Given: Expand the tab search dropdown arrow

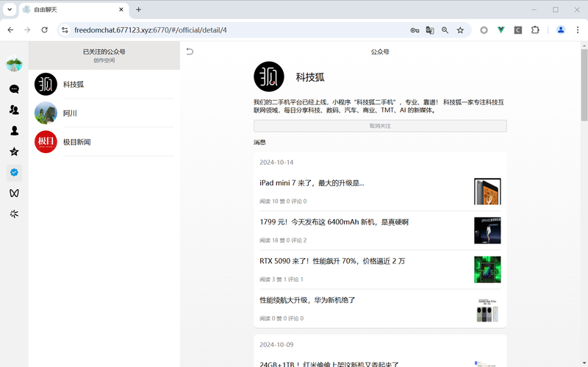Looking at the screenshot, I should 10,10.
